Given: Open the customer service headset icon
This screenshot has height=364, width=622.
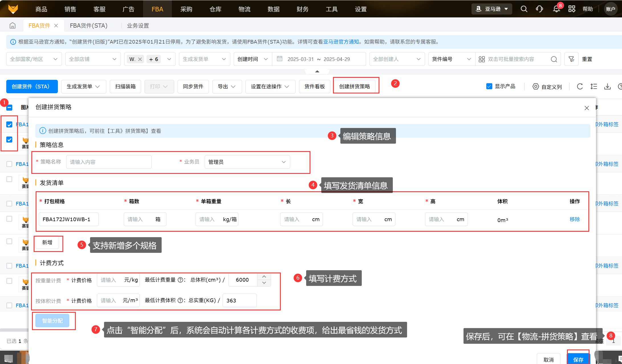Looking at the screenshot, I should point(539,9).
